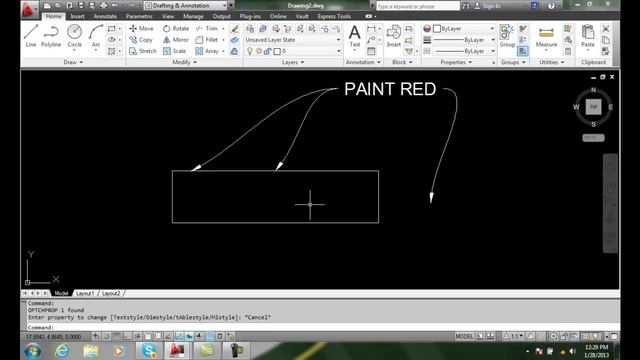Open the application menu red A button

point(28,9)
